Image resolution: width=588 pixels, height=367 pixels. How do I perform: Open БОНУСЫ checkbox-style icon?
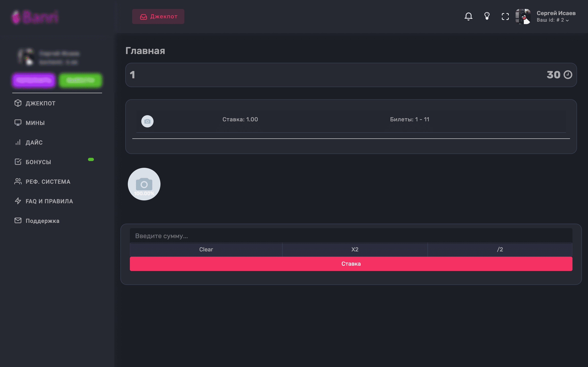point(18,162)
